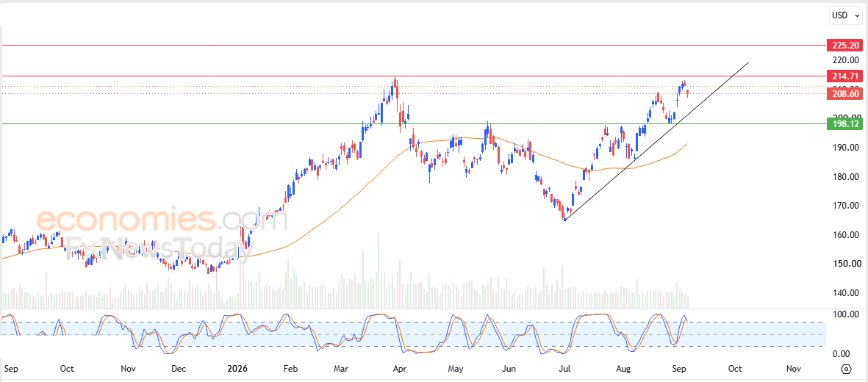Select the 214.71 red price label
This screenshot has width=868, height=382.
[x=843, y=76]
